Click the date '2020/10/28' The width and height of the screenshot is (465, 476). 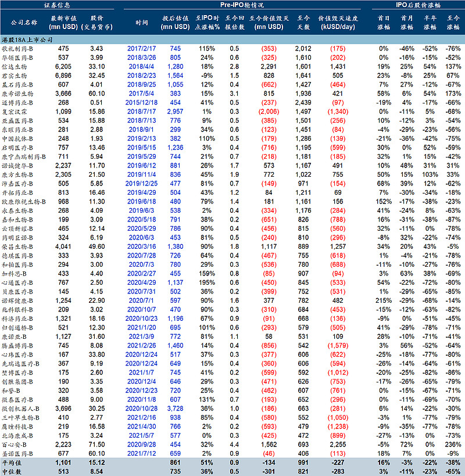coord(141,409)
